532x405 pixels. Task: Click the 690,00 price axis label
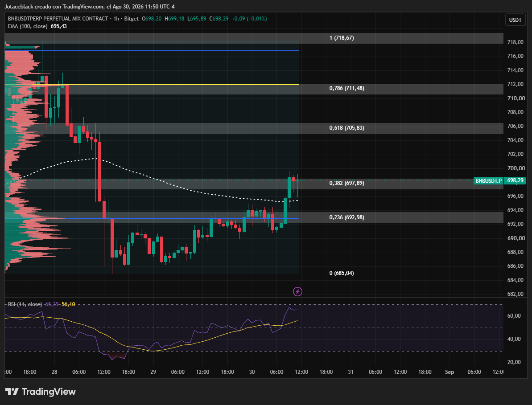(515, 238)
